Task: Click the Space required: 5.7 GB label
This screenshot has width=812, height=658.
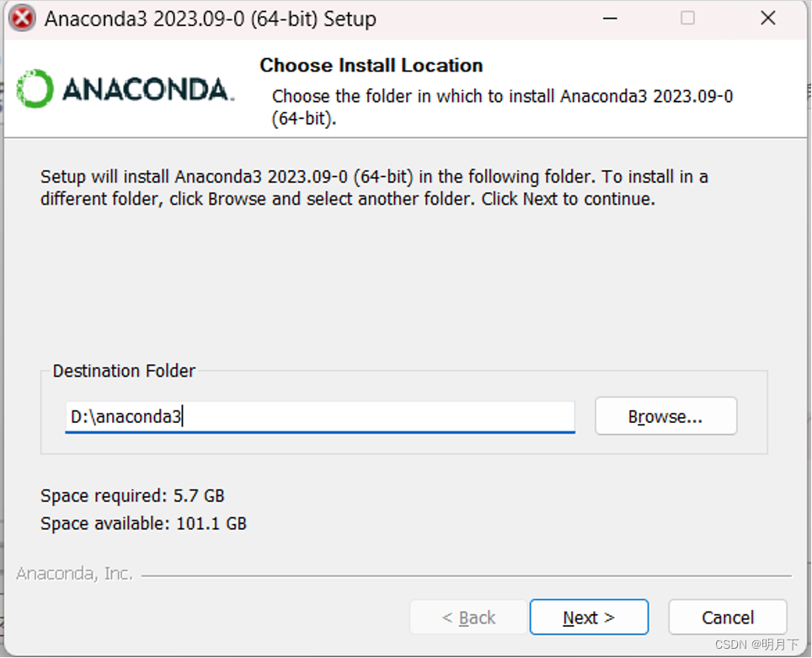Action: 131,495
